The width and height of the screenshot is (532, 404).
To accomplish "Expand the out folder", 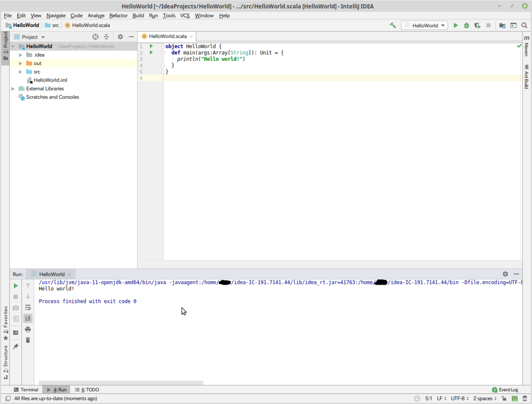I will pos(20,63).
